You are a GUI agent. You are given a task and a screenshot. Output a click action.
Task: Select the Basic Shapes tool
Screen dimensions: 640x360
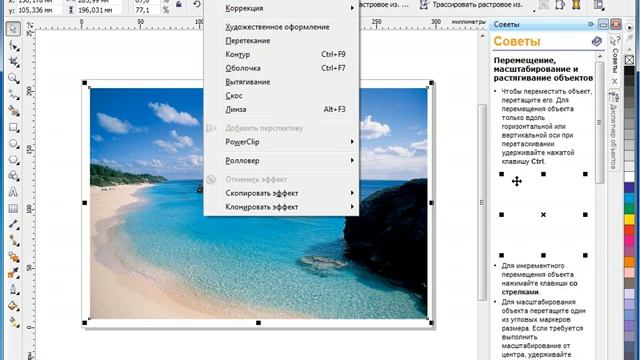(13, 176)
